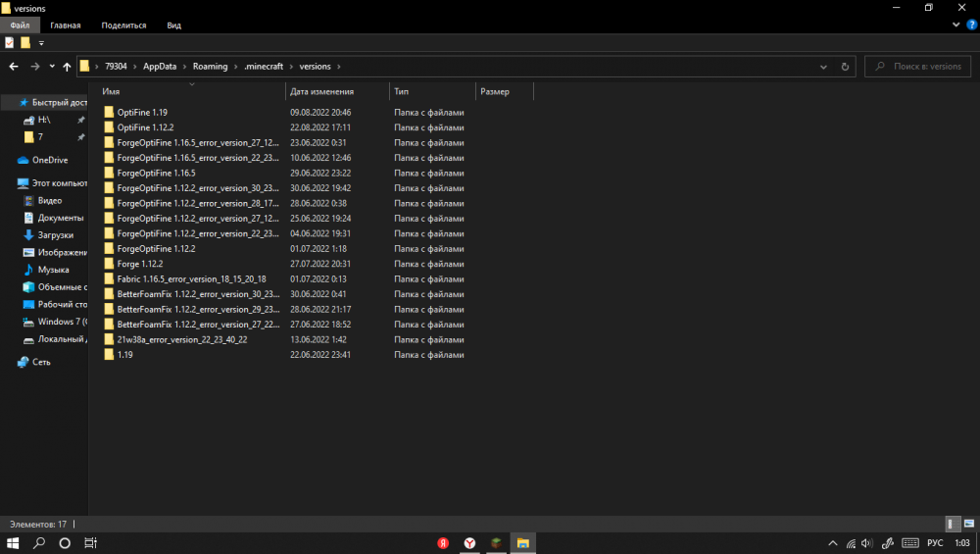Open Музыка in the sidebar
This screenshot has width=980, height=554.
pos(46,270)
